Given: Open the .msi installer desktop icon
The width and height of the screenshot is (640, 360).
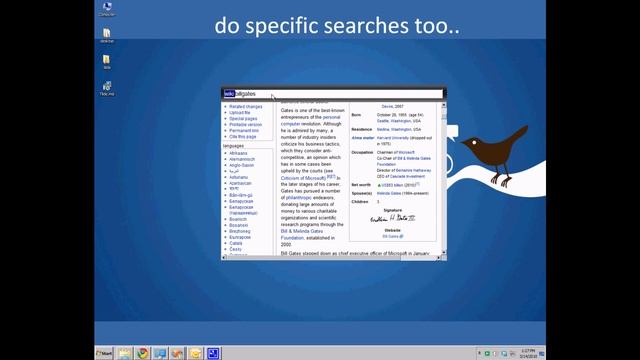Looking at the screenshot, I should [107, 89].
